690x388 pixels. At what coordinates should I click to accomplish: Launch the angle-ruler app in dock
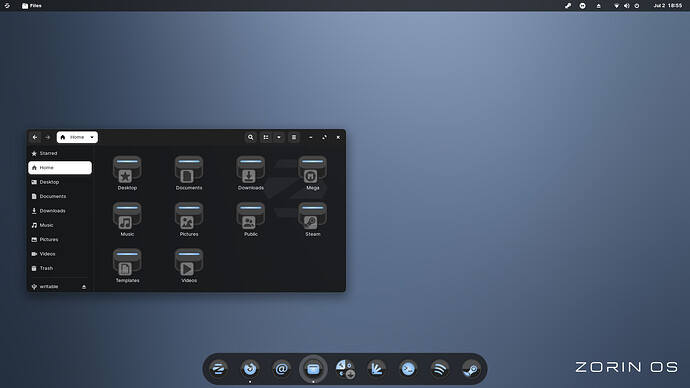click(377, 369)
